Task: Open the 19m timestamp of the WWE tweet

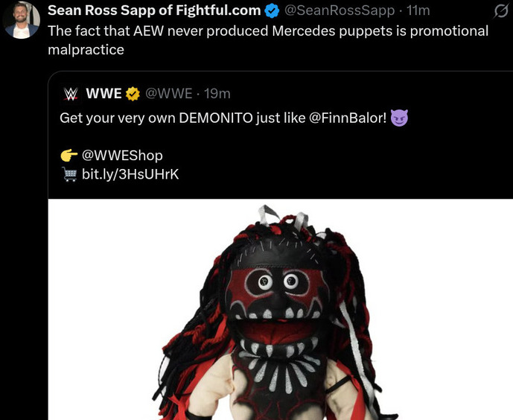Action: coord(217,94)
